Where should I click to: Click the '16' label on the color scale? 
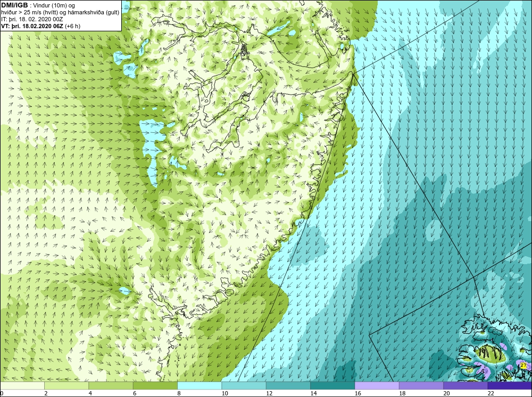pos(358,393)
